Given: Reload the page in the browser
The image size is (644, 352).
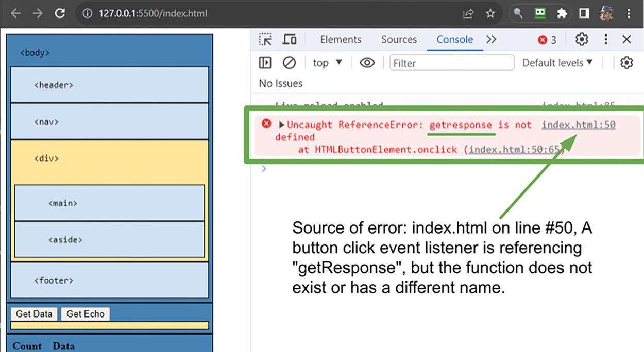Looking at the screenshot, I should 60,13.
